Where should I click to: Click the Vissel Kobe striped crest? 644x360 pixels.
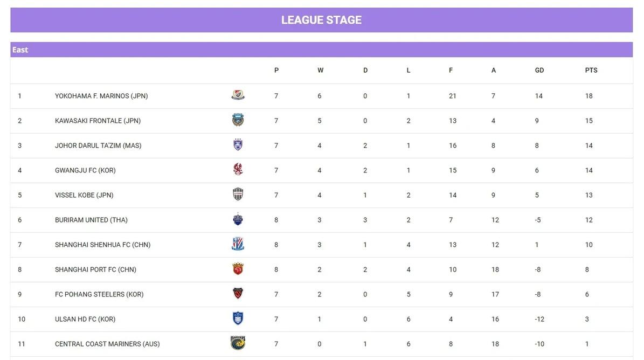tap(238, 194)
